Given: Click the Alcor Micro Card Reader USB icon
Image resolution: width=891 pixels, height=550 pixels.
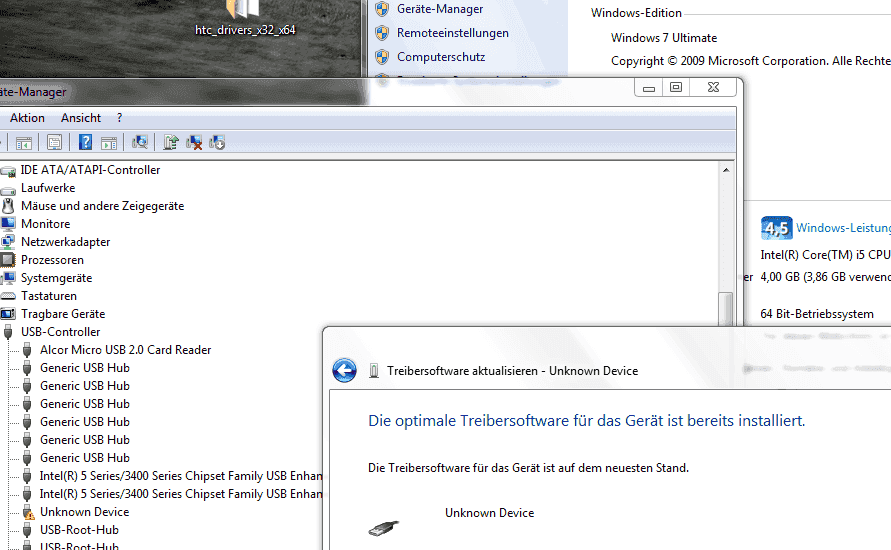Looking at the screenshot, I should click(27, 350).
